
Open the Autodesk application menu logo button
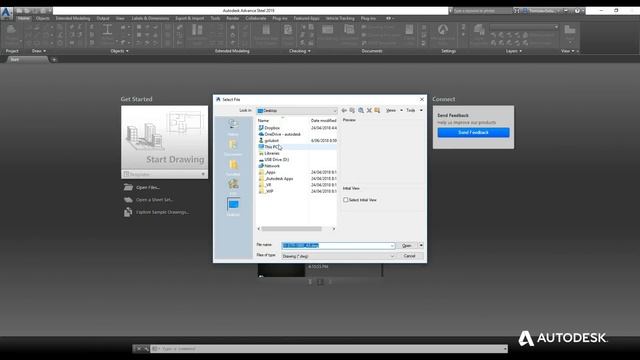(6, 13)
